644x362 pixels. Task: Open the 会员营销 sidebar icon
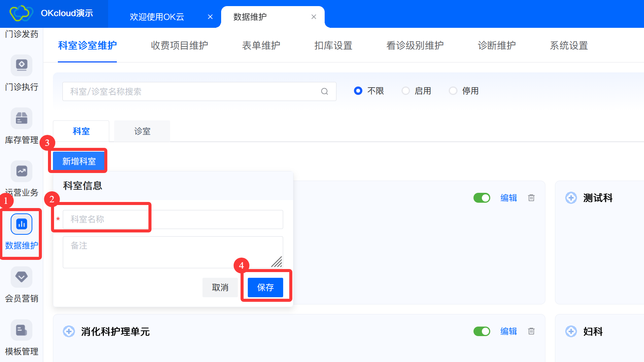(21, 277)
